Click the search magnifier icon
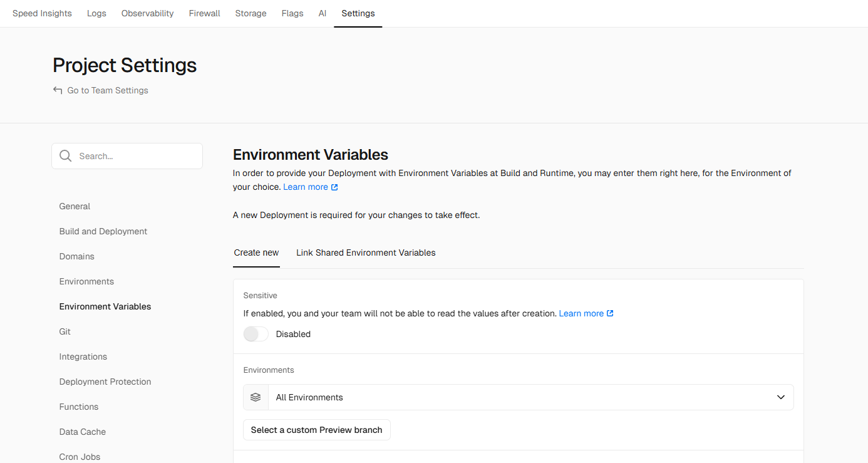The image size is (868, 463). pos(65,156)
